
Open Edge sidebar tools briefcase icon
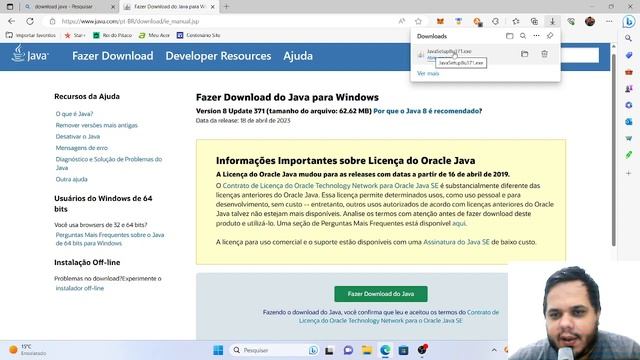(x=629, y=72)
